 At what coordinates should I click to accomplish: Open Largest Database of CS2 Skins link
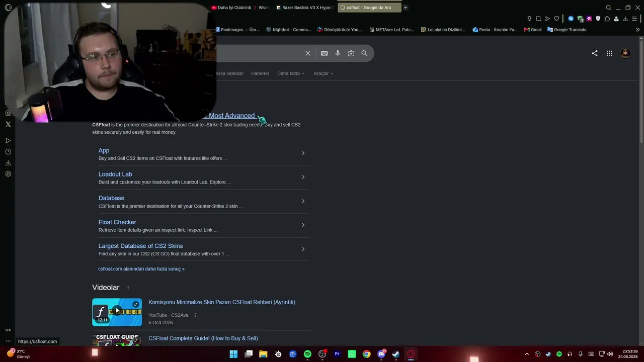[140, 246]
